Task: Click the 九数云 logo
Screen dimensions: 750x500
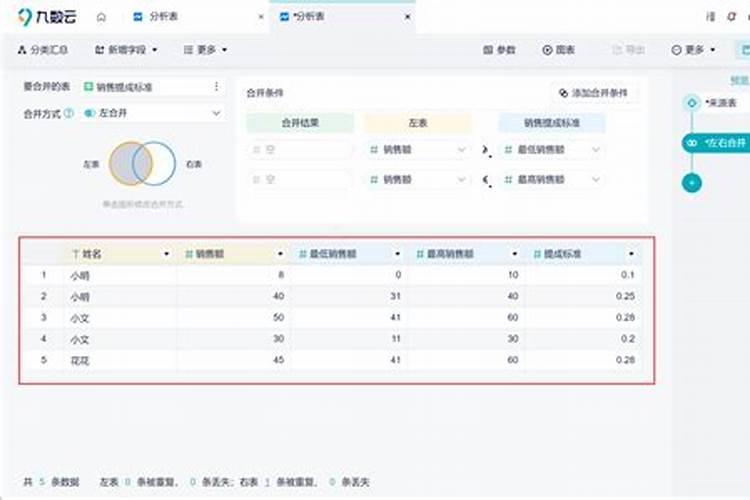Action: 47,17
